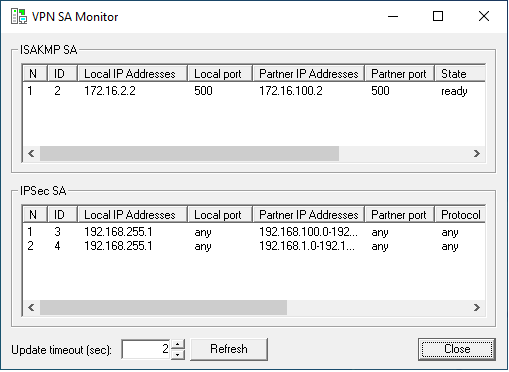
Task: Select IPSec SA row with ID 3
Action: click(254, 232)
